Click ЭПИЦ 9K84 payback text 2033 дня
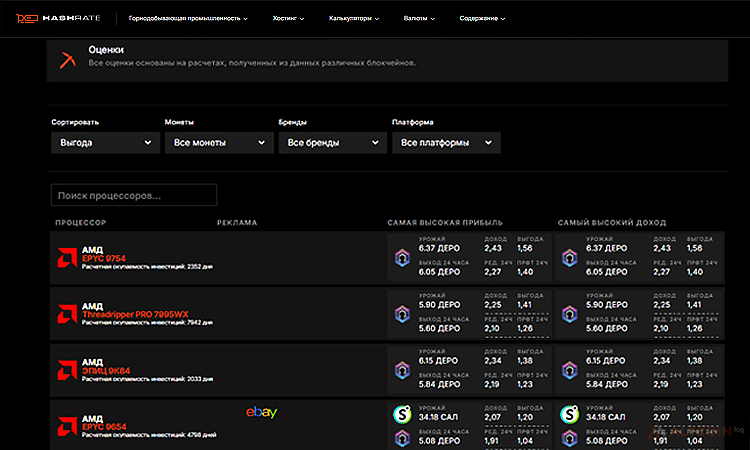The height and width of the screenshot is (450, 750). pos(147,379)
